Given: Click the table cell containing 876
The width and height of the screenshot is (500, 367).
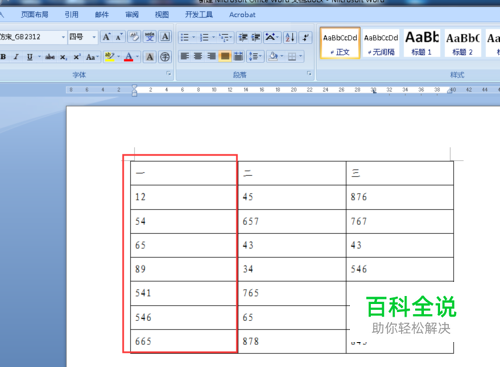Looking at the screenshot, I should pos(400,197).
